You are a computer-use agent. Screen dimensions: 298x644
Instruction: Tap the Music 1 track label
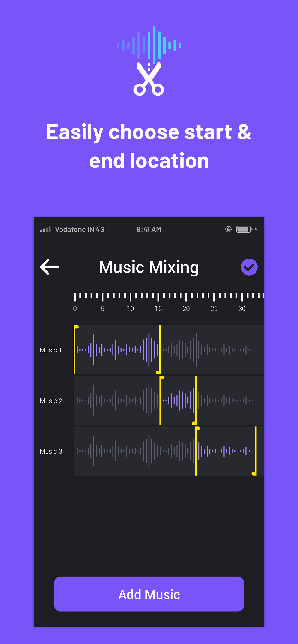pos(51,350)
